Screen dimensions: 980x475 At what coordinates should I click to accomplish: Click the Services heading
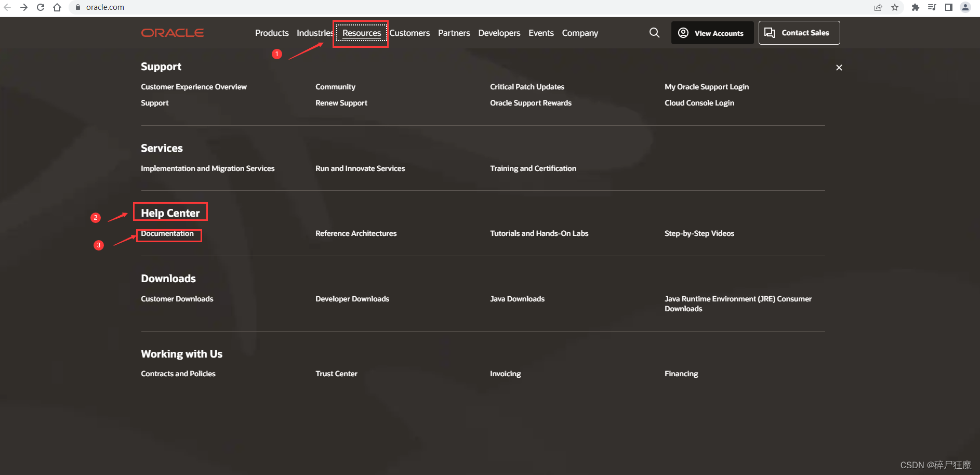click(162, 148)
